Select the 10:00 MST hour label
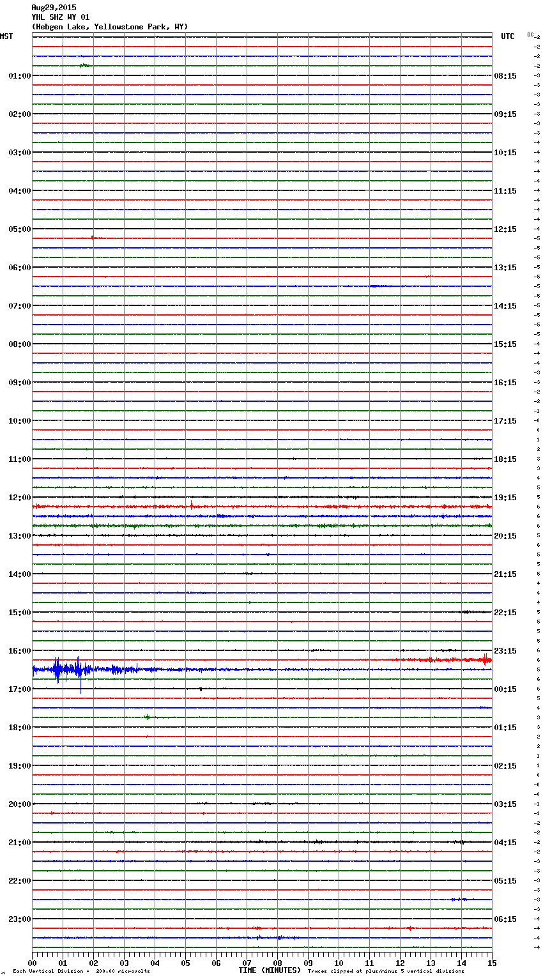The image size is (543, 980). 20,421
